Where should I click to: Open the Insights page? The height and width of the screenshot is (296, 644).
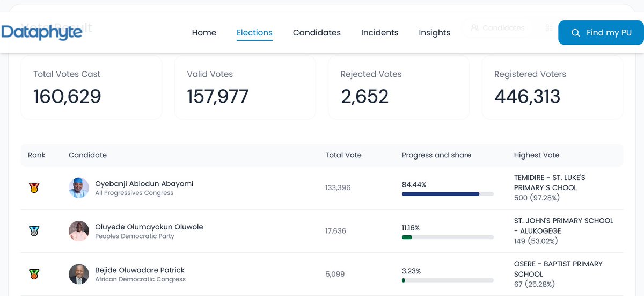[434, 33]
